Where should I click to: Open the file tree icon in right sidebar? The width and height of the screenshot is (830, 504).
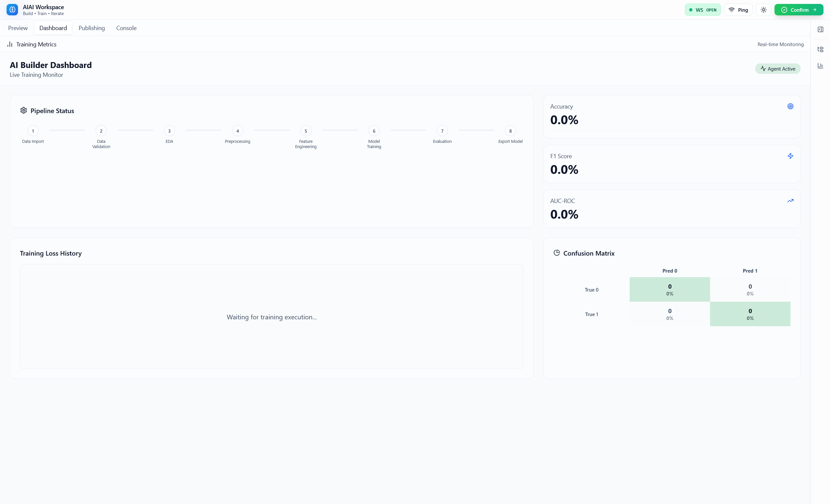pyautogui.click(x=820, y=49)
